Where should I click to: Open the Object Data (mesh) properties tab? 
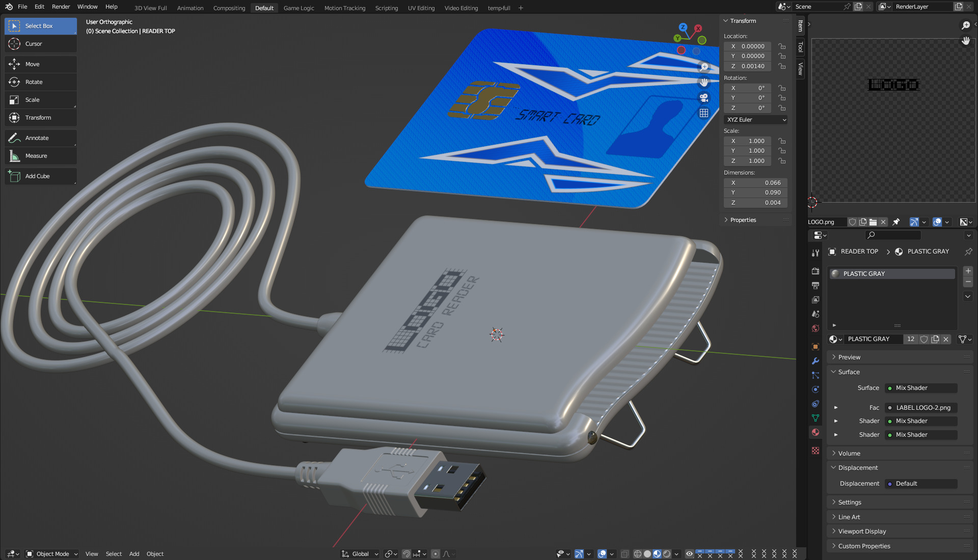816,418
